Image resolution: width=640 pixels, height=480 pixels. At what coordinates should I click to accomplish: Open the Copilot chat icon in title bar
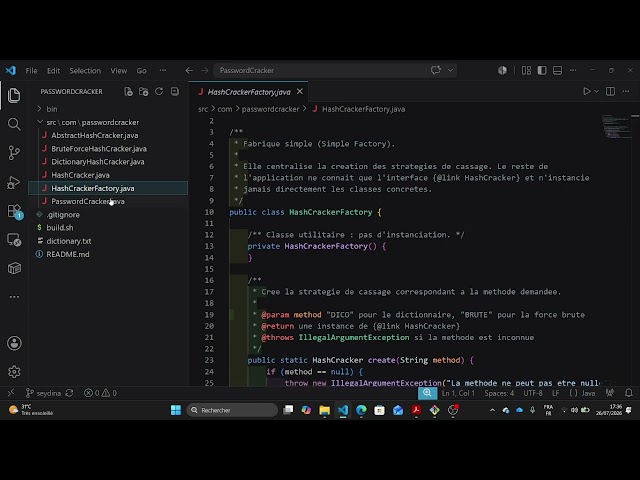coord(436,70)
